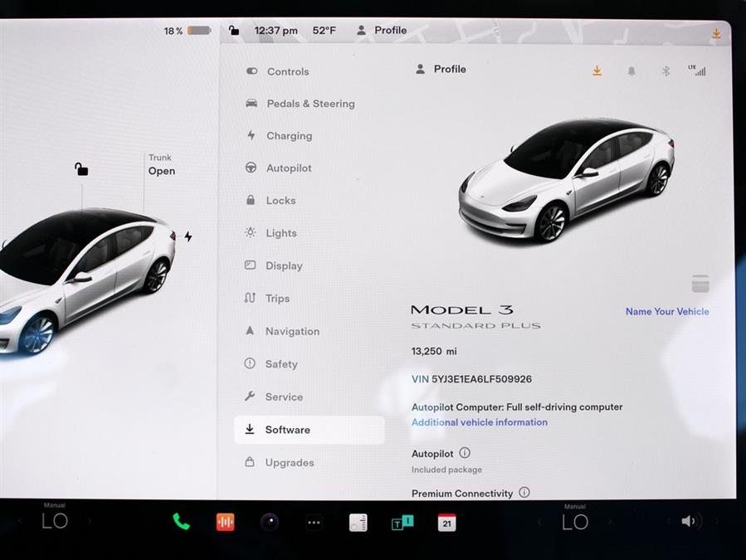Click Name Your Vehicle link

[x=667, y=312]
